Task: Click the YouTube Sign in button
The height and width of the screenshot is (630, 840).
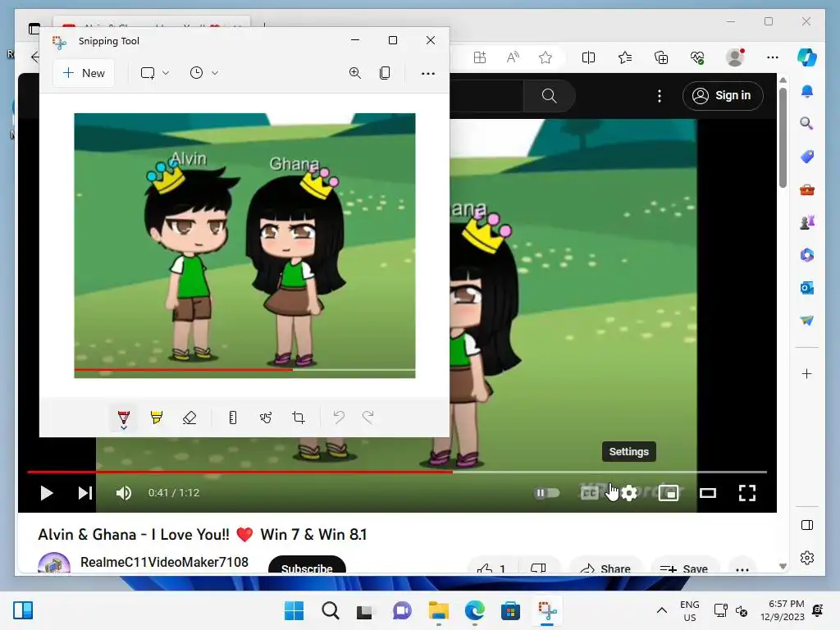Action: (x=723, y=96)
